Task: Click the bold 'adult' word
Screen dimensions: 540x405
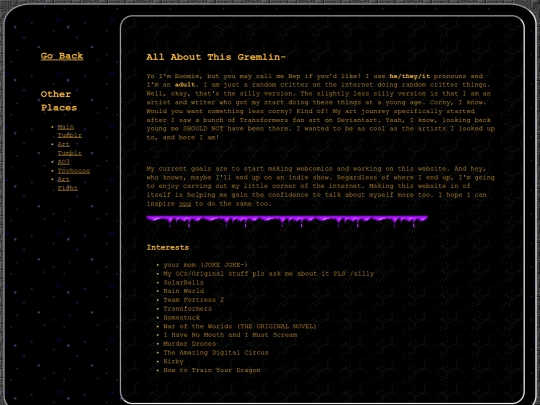Action: 185,85
